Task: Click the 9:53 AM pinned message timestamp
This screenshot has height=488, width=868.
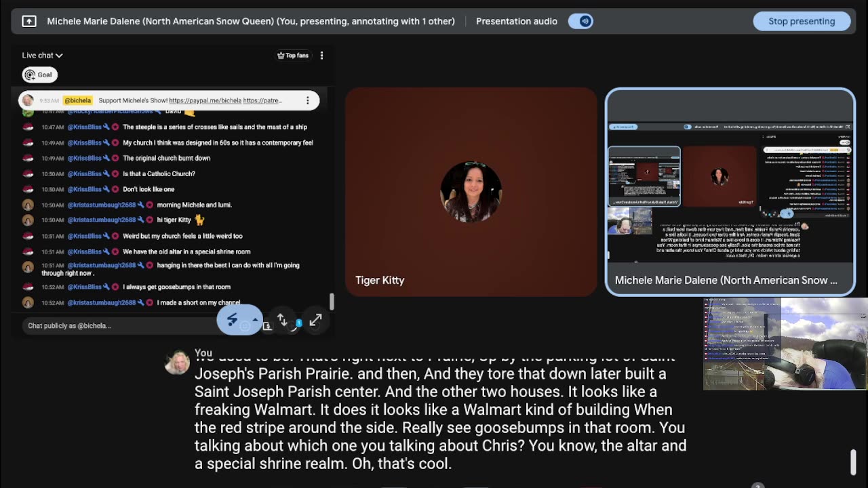Action: click(50, 100)
